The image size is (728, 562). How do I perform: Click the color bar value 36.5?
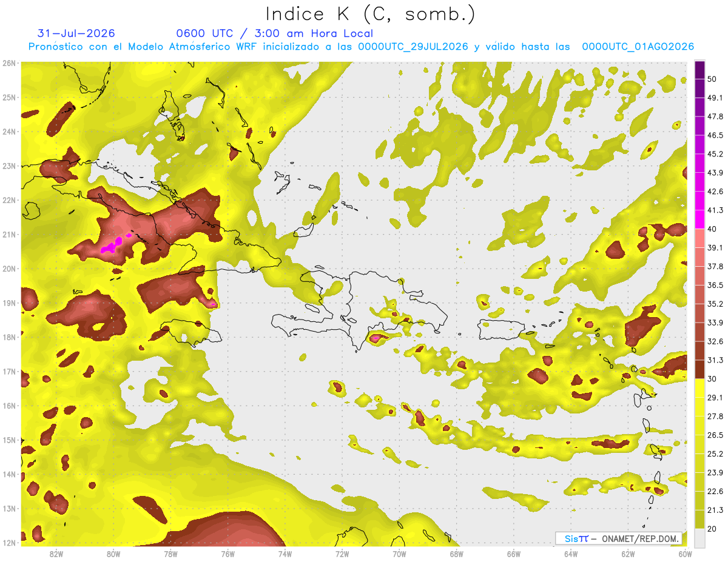pos(715,285)
